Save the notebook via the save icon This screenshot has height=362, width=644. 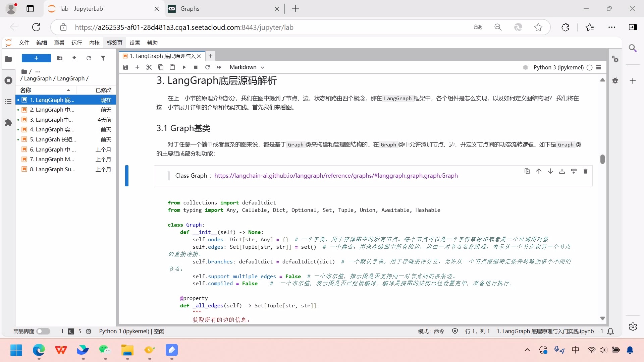pyautogui.click(x=125, y=67)
